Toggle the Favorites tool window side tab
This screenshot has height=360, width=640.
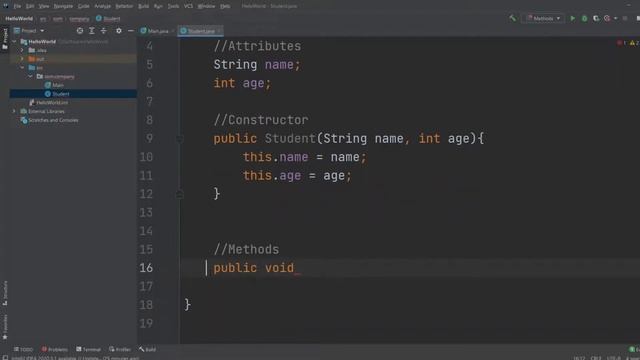tap(5, 327)
